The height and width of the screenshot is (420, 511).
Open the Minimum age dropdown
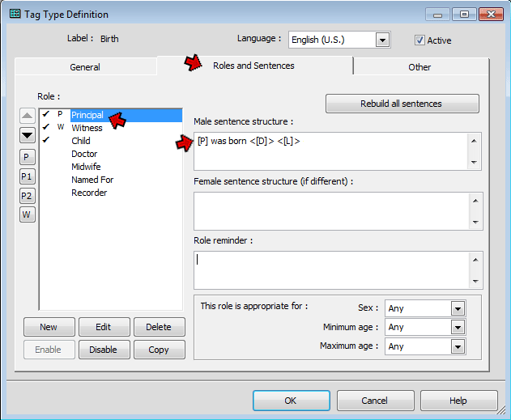[x=458, y=327]
